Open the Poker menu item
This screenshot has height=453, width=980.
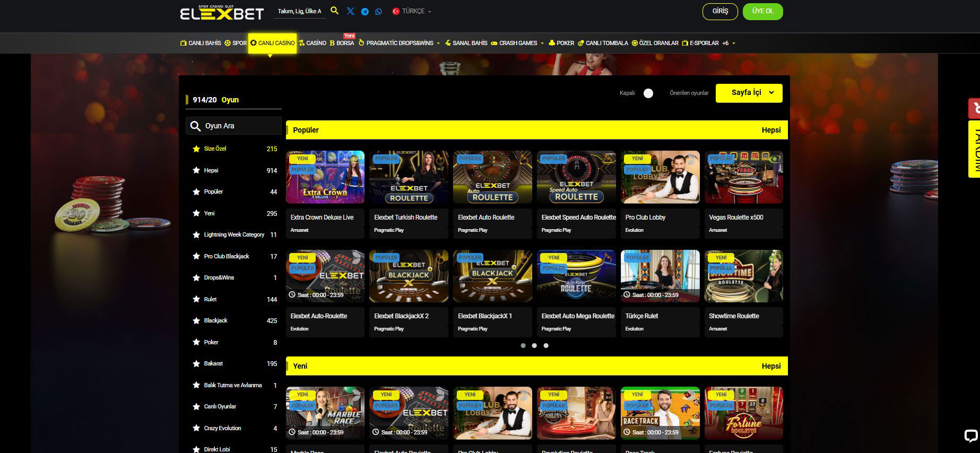[x=561, y=43]
